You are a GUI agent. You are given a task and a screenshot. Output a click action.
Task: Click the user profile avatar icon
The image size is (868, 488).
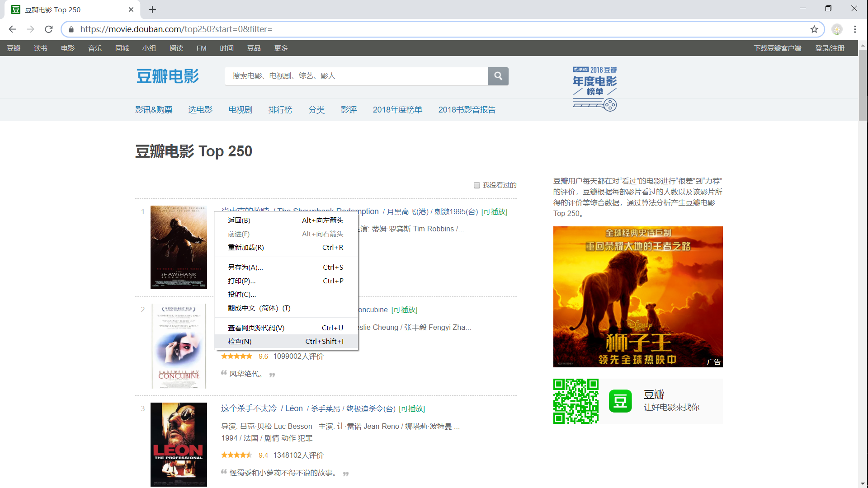point(837,29)
